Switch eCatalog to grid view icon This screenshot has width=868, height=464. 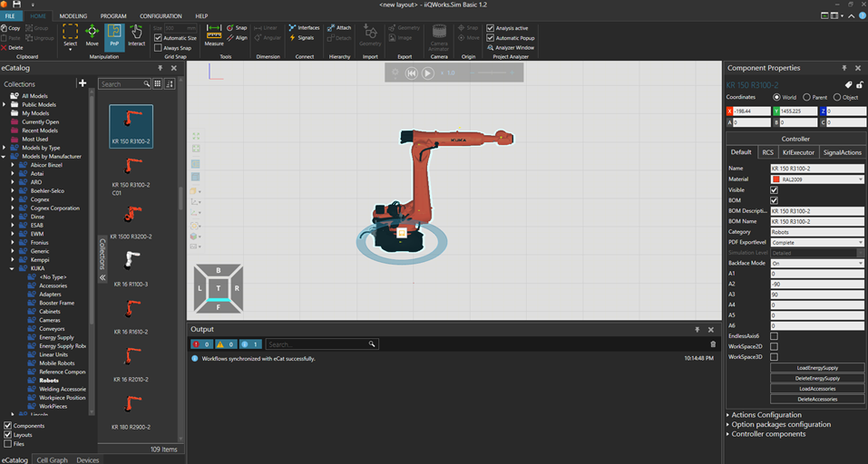[x=158, y=83]
